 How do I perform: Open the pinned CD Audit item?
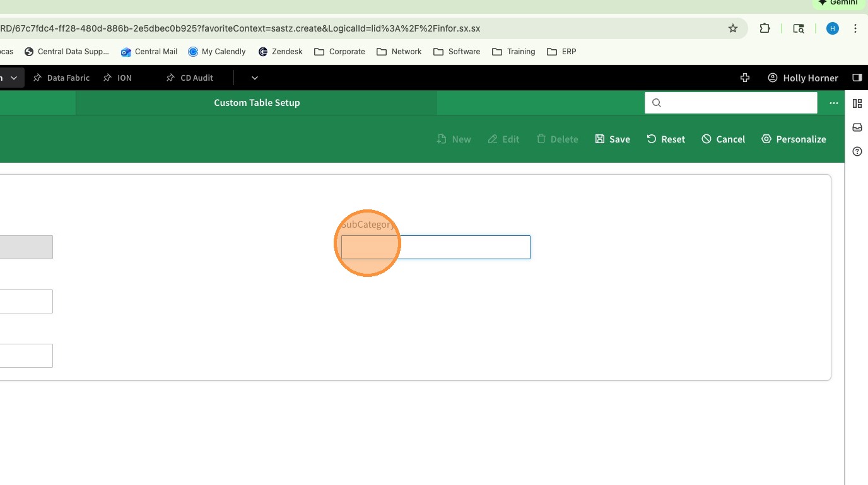[189, 78]
